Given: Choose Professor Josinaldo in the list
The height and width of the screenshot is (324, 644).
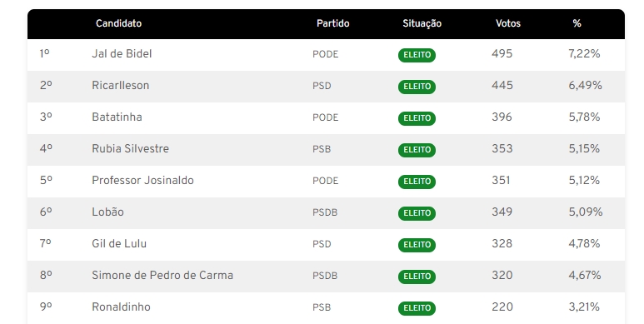Looking at the screenshot, I should (142, 180).
